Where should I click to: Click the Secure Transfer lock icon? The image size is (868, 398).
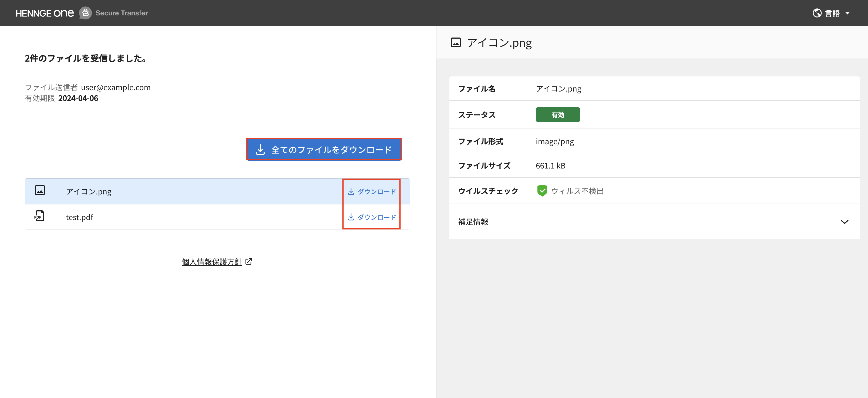[85, 13]
